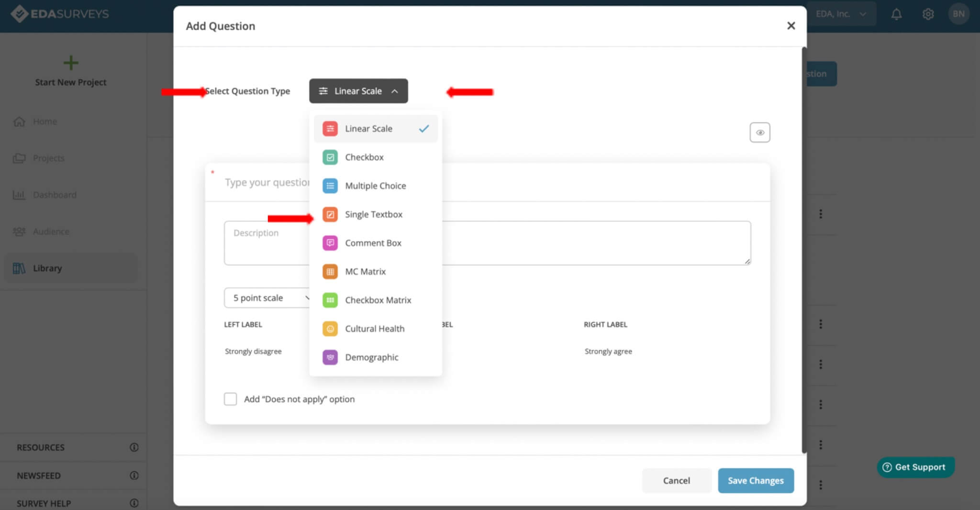Open settings gear icon in header
This screenshot has width=980, height=510.
pyautogui.click(x=928, y=14)
